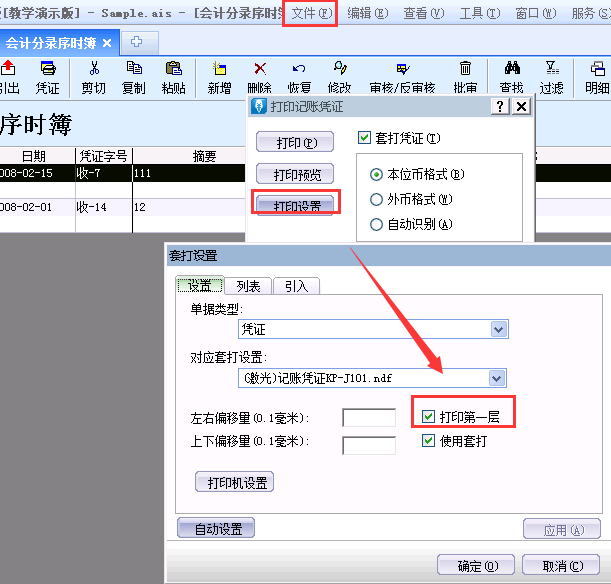Click the 确定 (OK) button
This screenshot has width=611, height=584.
point(476,565)
